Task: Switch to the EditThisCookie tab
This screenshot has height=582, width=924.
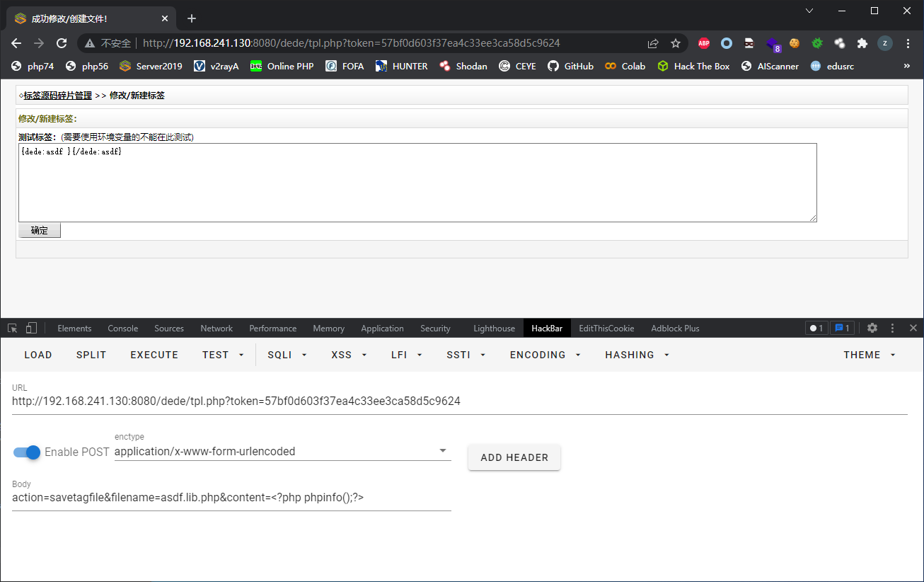Action: click(606, 329)
